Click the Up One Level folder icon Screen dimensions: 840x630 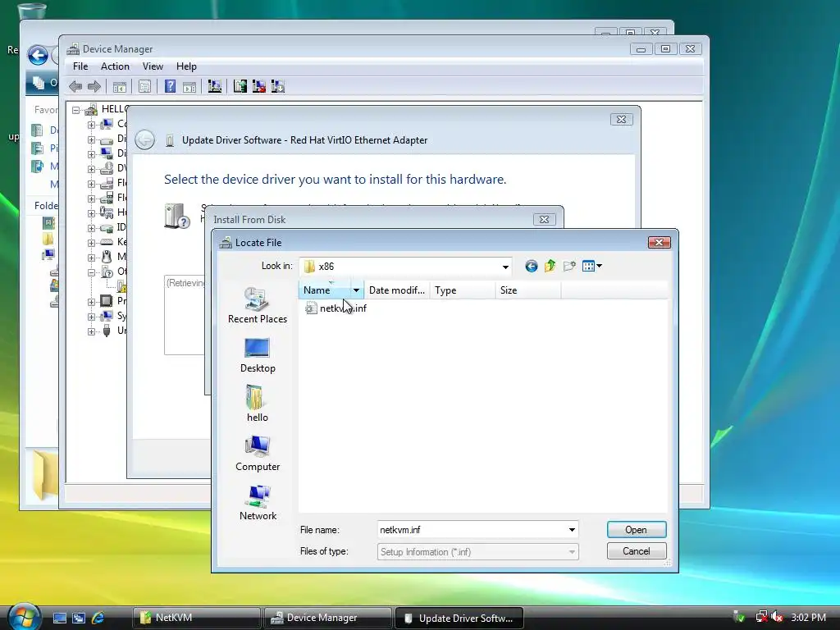tap(550, 266)
